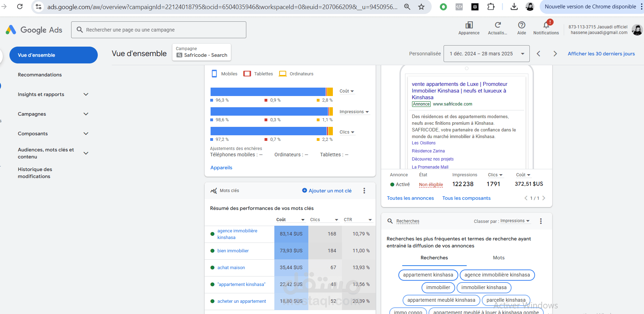Click the browser address bar URL
644x314 pixels.
222,7
